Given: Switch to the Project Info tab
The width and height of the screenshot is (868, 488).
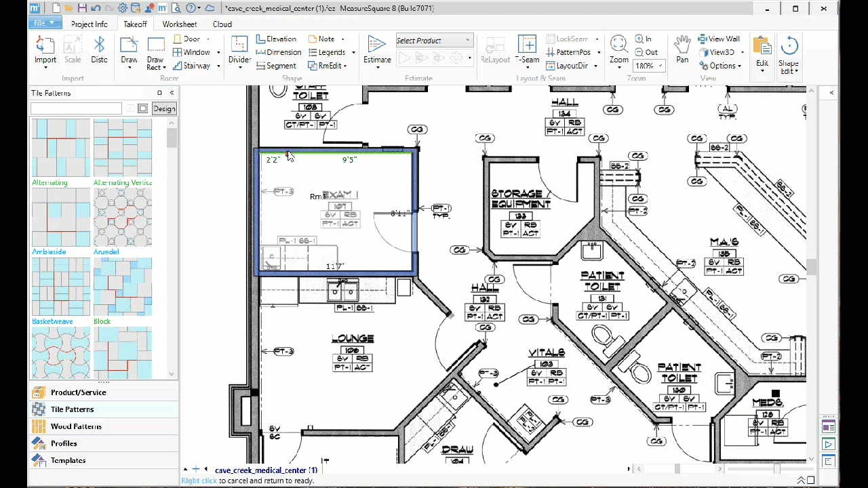Looking at the screenshot, I should coord(90,24).
